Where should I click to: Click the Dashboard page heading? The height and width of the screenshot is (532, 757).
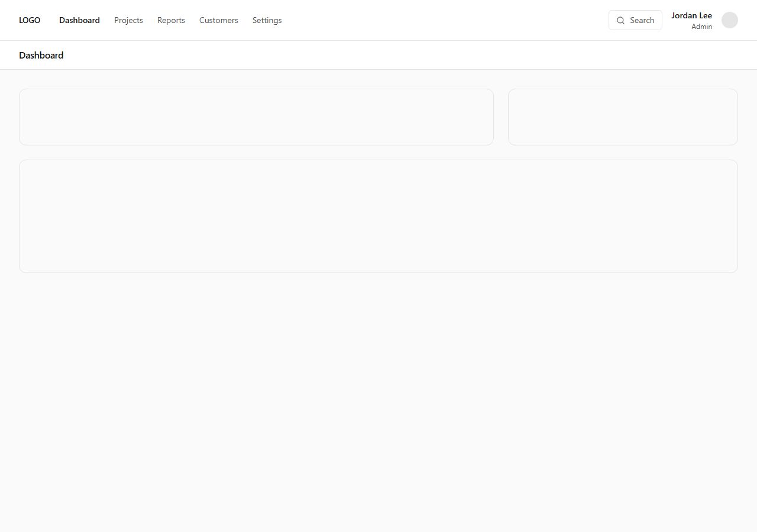pos(41,55)
